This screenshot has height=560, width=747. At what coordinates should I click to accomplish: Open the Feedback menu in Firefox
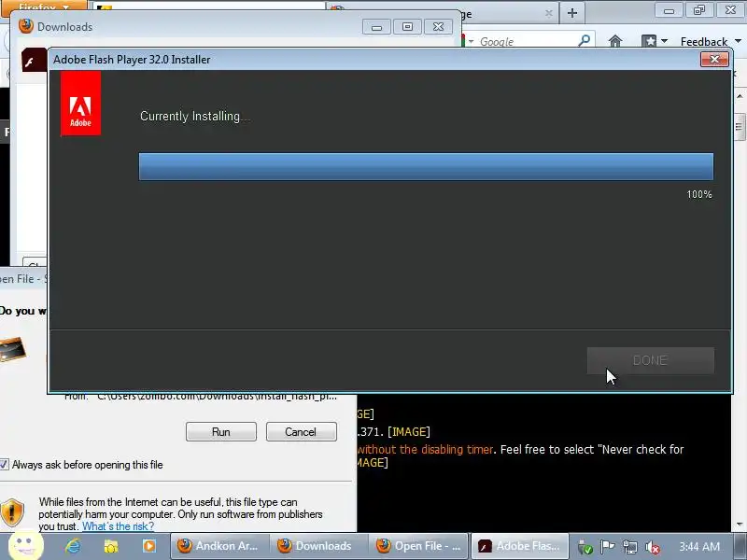click(711, 42)
